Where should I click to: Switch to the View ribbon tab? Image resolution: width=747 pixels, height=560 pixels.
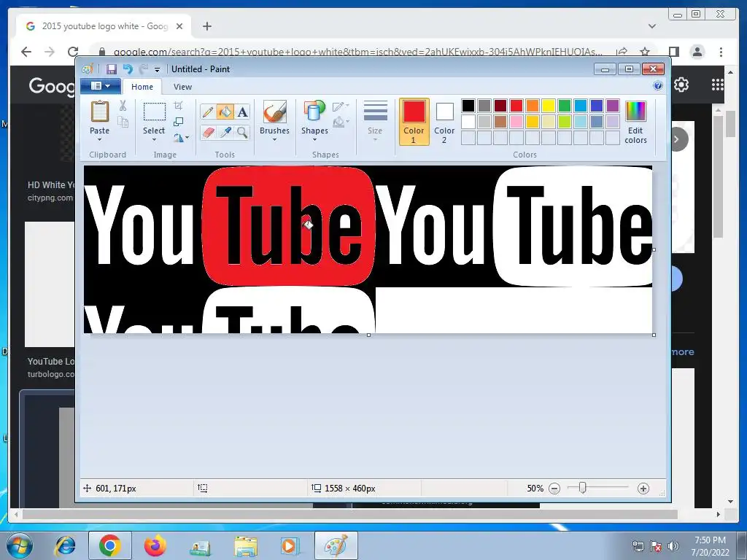(x=182, y=87)
